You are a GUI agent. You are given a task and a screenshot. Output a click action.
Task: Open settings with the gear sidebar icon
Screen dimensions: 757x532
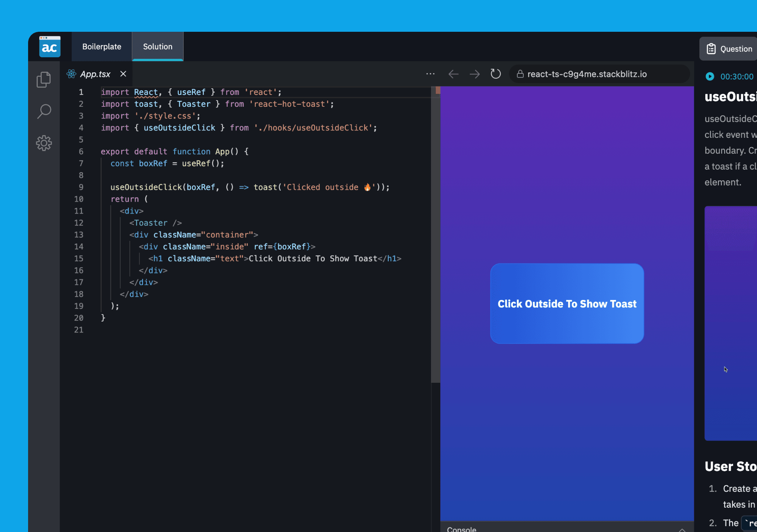tap(44, 143)
